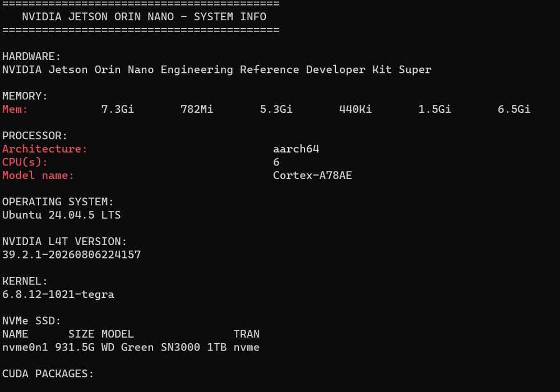Click the memory value '440Ki'

(355, 109)
